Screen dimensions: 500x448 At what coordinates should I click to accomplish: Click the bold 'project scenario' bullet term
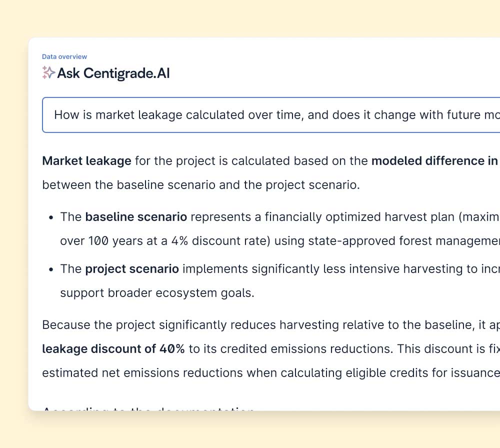(132, 269)
